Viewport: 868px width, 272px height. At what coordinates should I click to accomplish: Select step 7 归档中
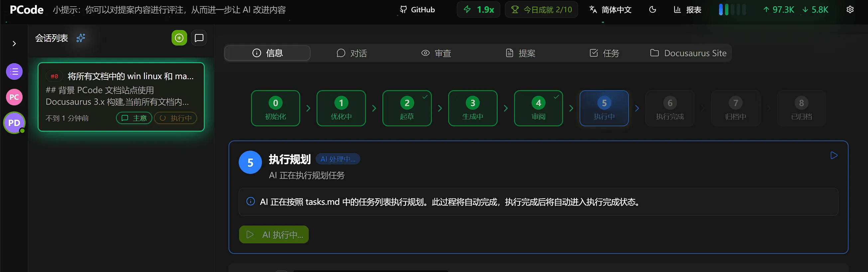pos(736,108)
